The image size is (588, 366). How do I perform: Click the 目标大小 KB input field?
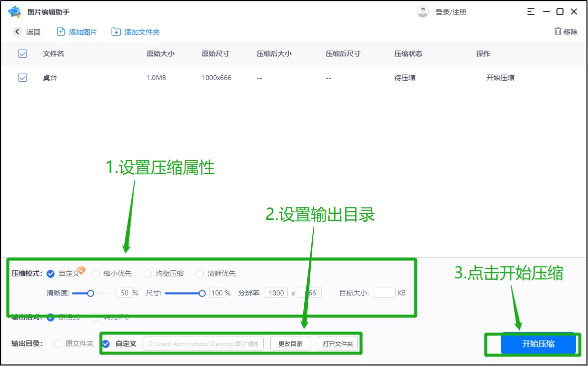point(384,293)
